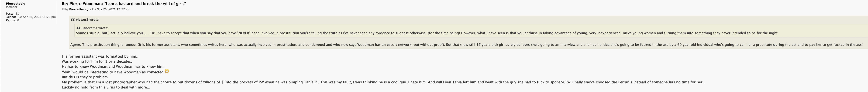Click the small post document icon before 'by'
The height and width of the screenshot is (92, 868).
click(63, 9)
